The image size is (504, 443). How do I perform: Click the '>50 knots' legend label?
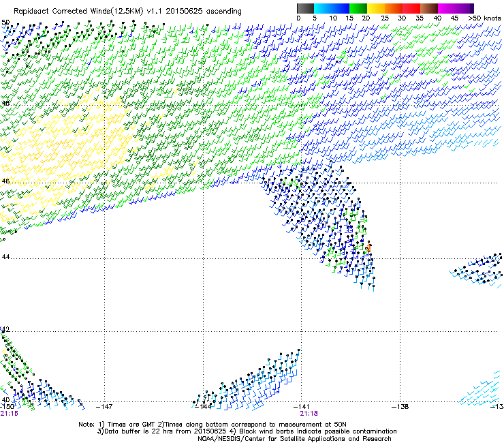pyautogui.click(x=484, y=18)
